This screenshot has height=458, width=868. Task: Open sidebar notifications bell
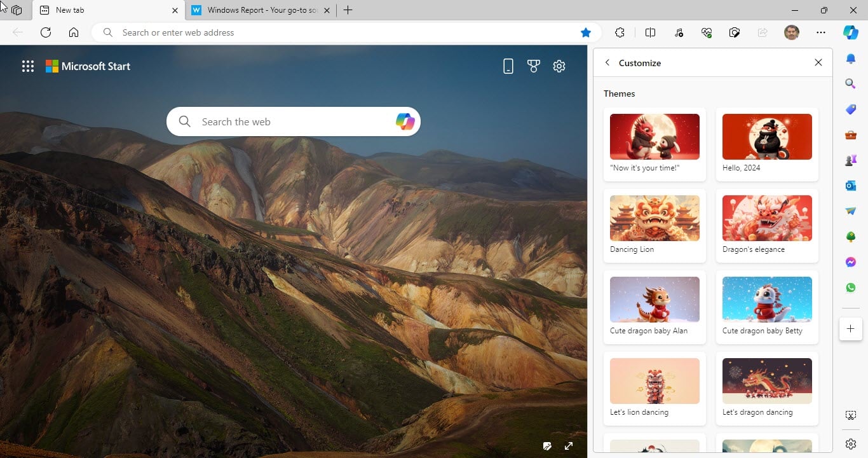851,59
